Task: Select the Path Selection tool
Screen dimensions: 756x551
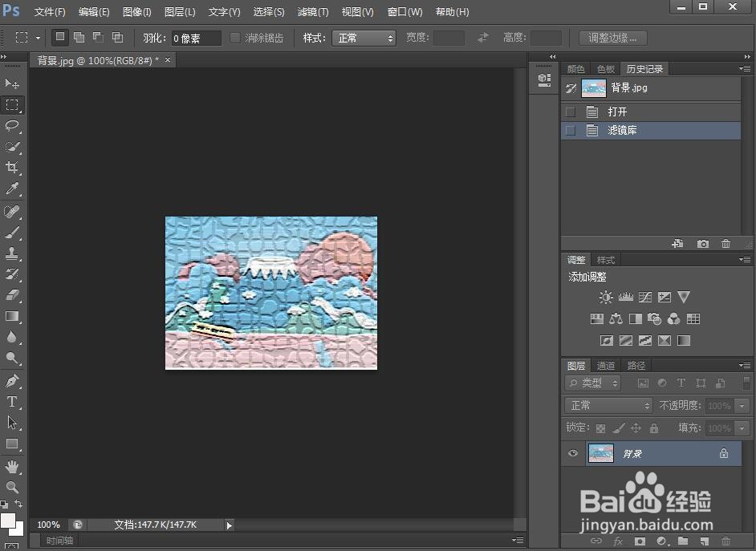Action: click(x=12, y=423)
